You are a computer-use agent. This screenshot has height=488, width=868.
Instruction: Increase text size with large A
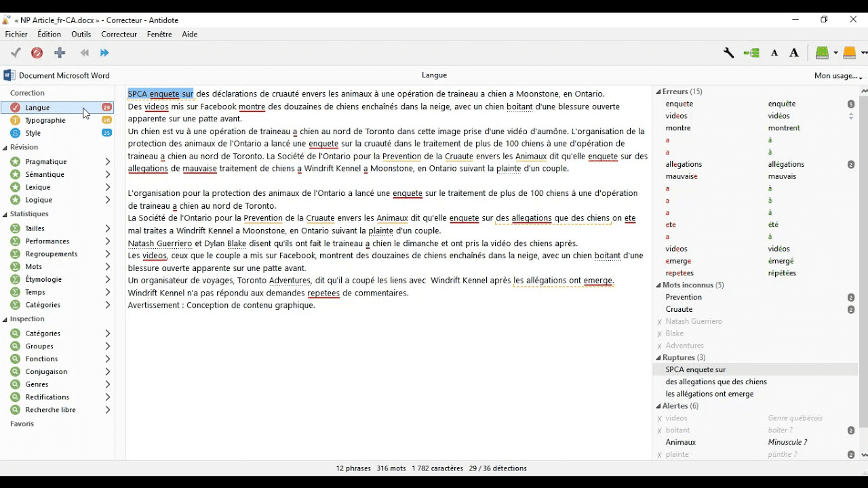(794, 53)
